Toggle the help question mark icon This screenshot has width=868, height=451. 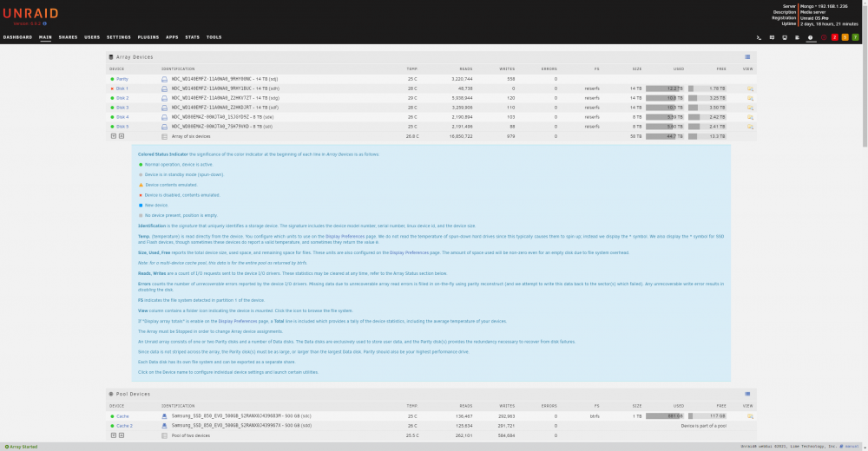[x=811, y=37]
